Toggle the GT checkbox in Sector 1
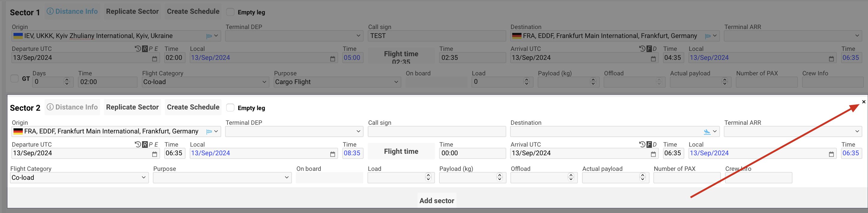The height and width of the screenshot is (213, 868). click(14, 78)
